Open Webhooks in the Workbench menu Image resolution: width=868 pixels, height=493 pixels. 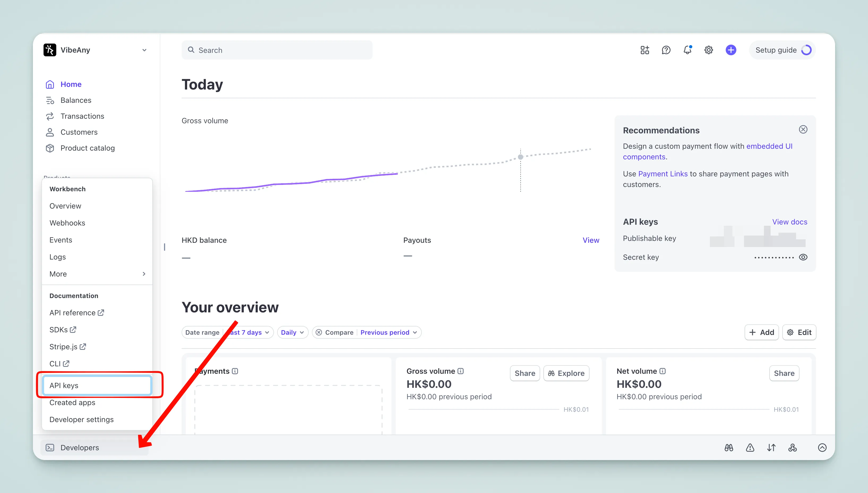(67, 223)
